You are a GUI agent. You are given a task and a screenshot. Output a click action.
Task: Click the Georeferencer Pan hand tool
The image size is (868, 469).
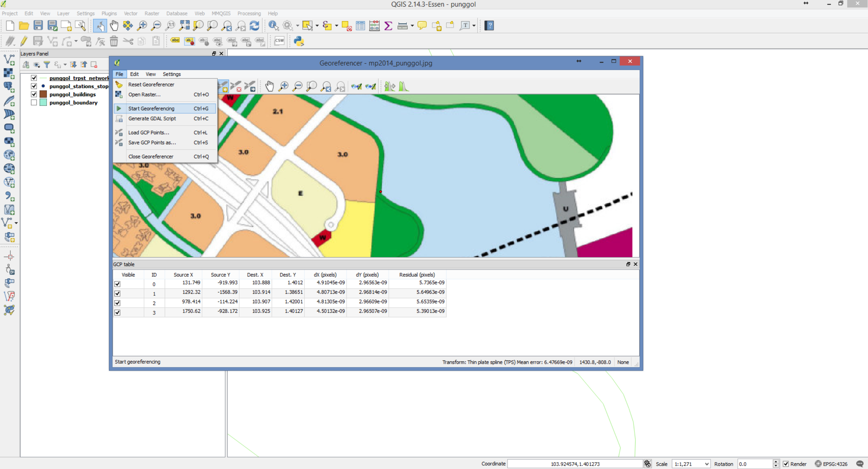pos(269,86)
